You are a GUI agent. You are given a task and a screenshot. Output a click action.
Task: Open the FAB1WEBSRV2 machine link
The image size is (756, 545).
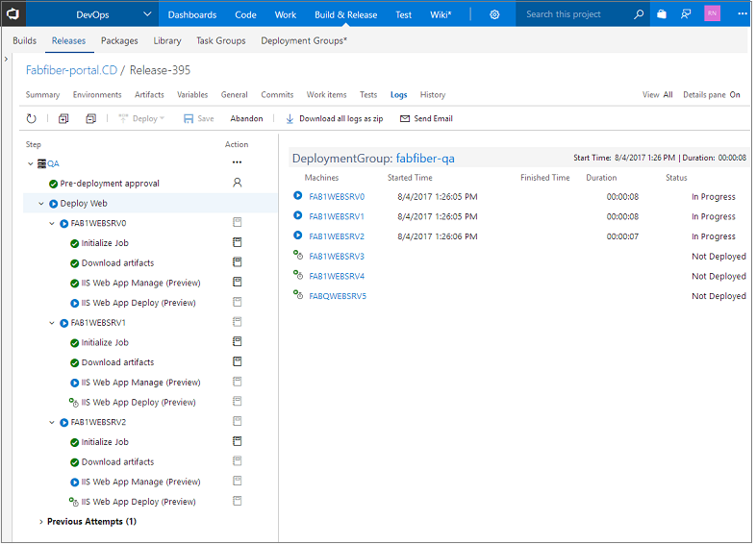[x=337, y=236]
